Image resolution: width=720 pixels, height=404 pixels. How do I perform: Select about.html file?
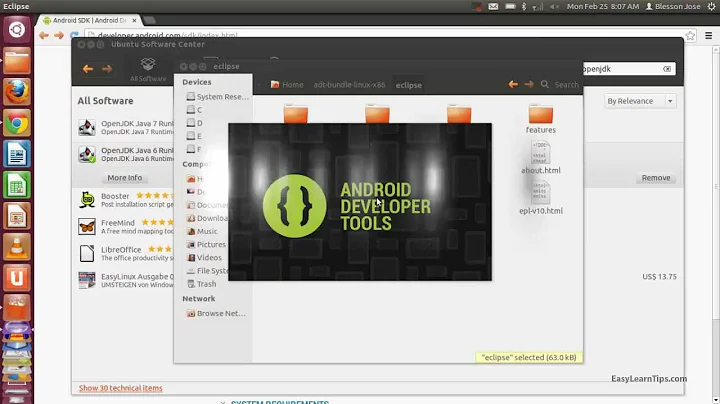click(x=540, y=157)
